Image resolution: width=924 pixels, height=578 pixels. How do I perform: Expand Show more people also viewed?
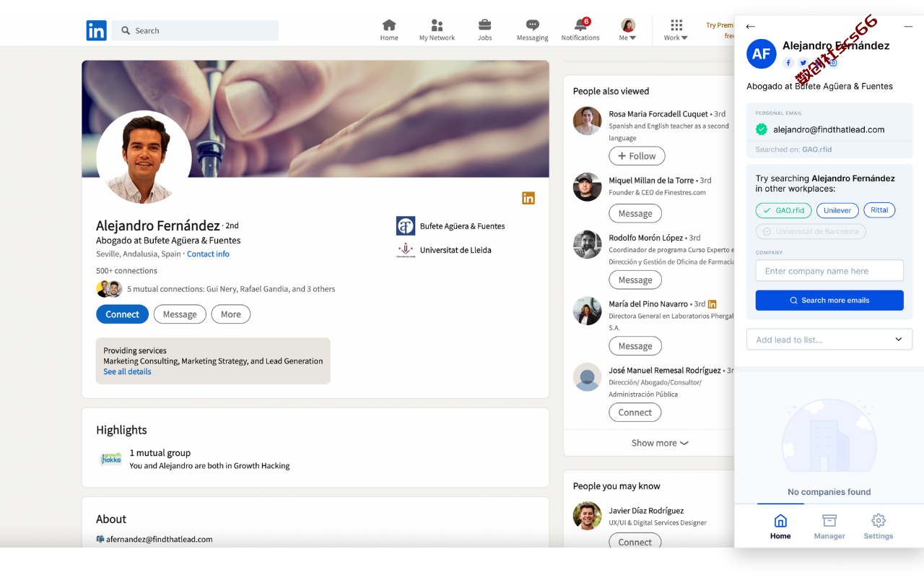tap(660, 443)
